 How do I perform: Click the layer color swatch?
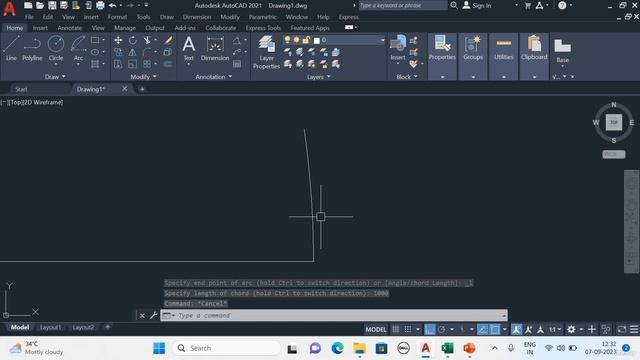tap(316, 40)
